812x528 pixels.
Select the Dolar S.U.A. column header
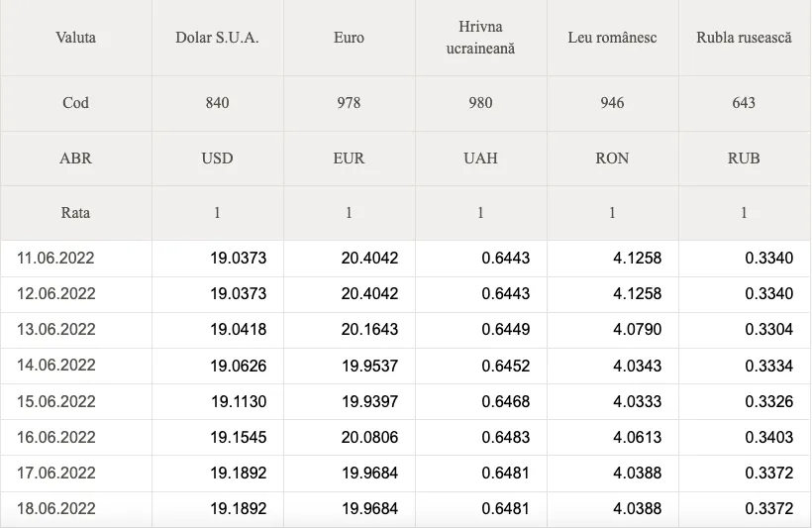pyautogui.click(x=217, y=38)
